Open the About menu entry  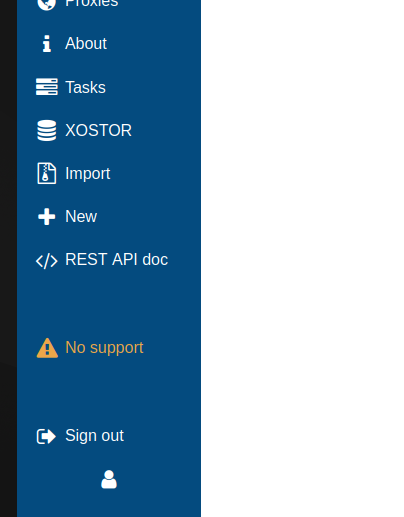(86, 43)
